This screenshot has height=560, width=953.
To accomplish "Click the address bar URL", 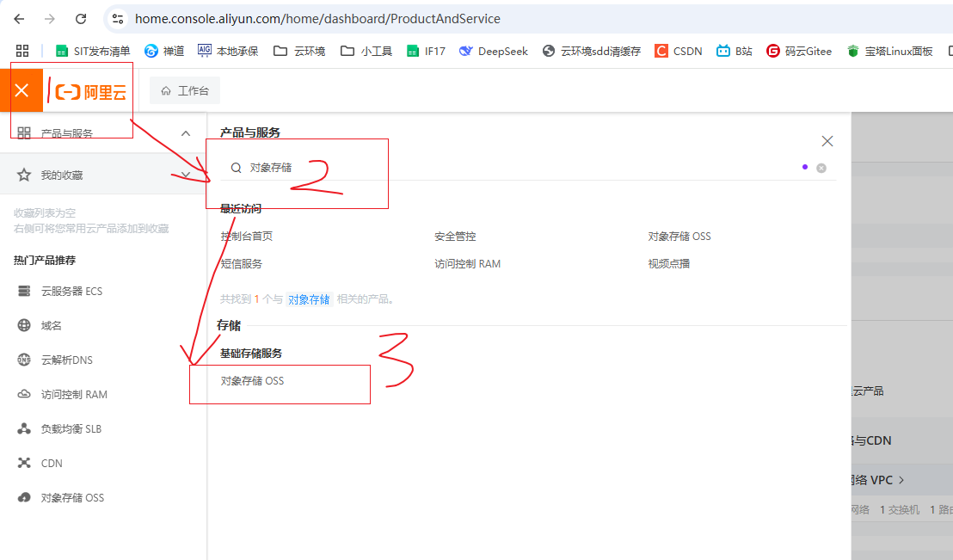I will click(x=317, y=19).
